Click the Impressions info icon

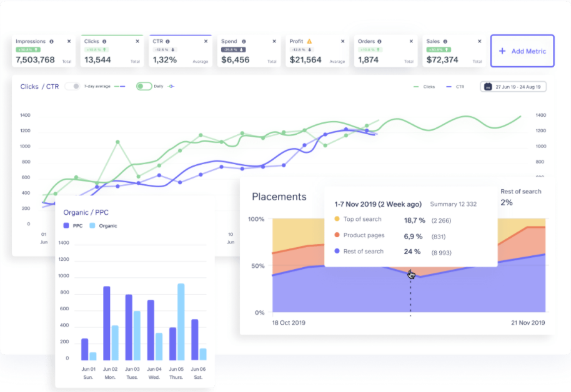click(52, 41)
